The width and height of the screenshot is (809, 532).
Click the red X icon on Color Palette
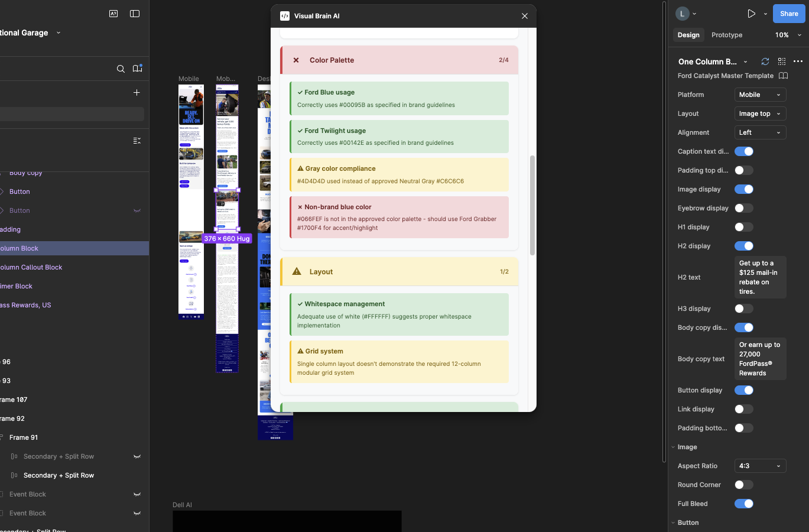[x=296, y=60]
